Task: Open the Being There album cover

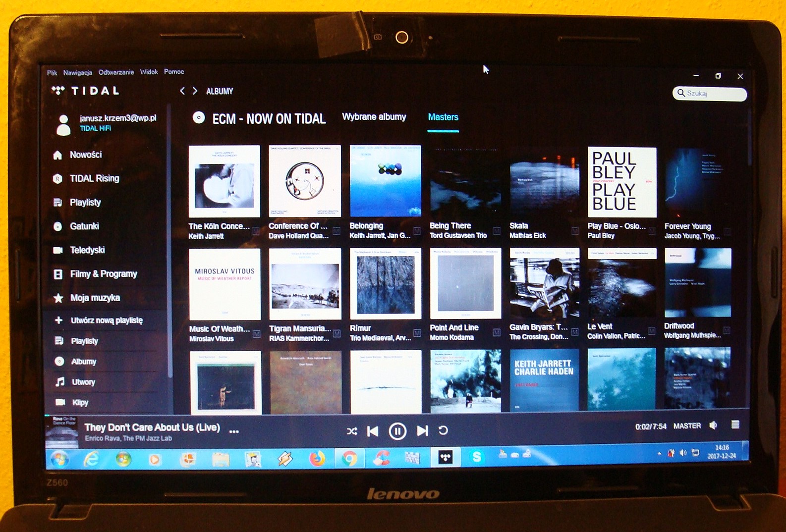Action: 465,181
